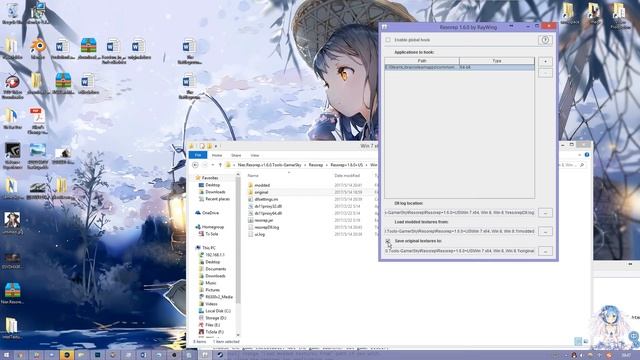This screenshot has height=360, width=640.
Task: Open OneDrive in navigation pane
Action: point(210,213)
